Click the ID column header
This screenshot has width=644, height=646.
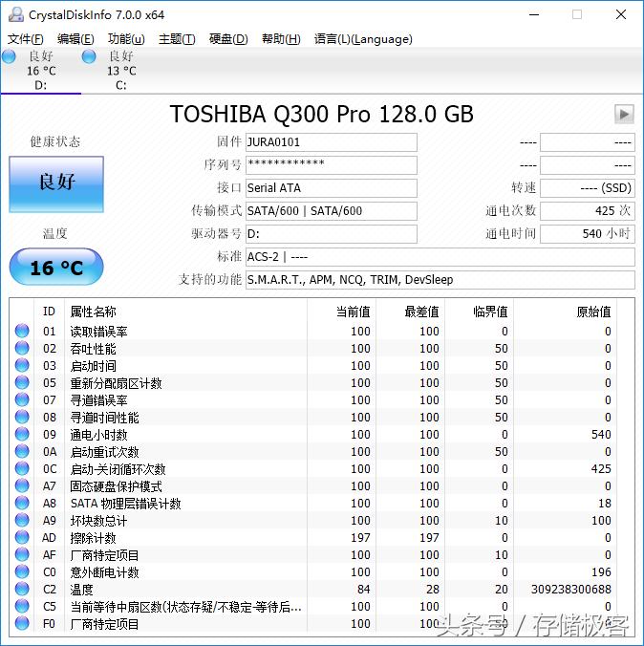point(49,312)
